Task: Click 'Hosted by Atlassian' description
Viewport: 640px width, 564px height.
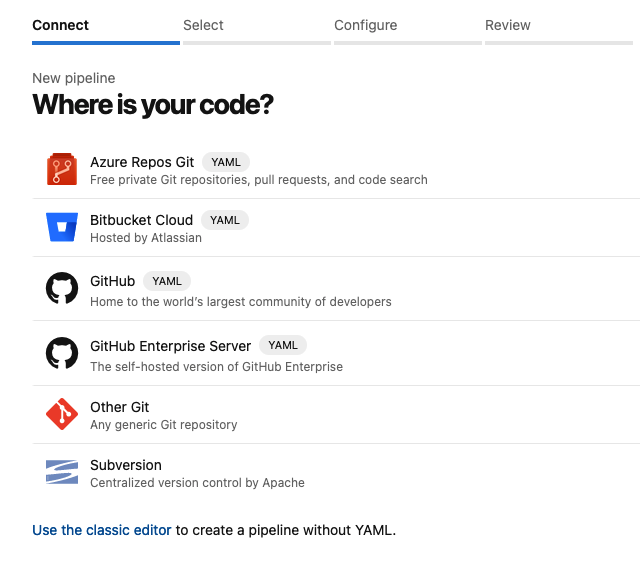Action: tap(146, 238)
